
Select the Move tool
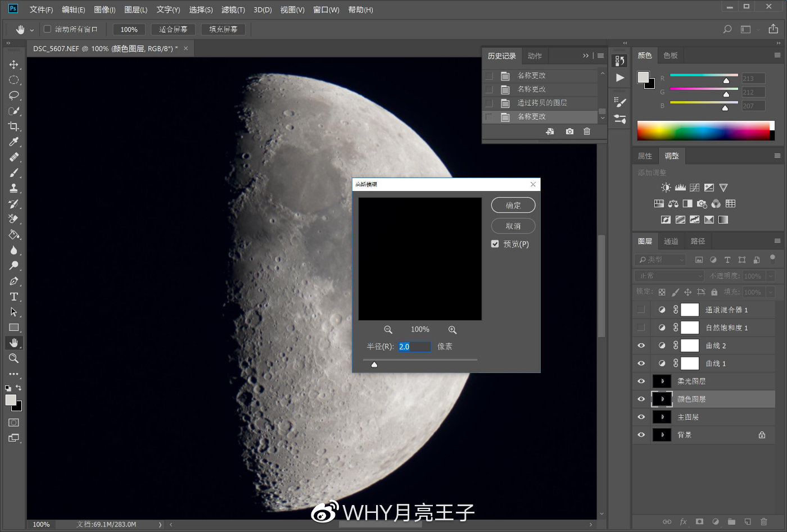point(13,65)
